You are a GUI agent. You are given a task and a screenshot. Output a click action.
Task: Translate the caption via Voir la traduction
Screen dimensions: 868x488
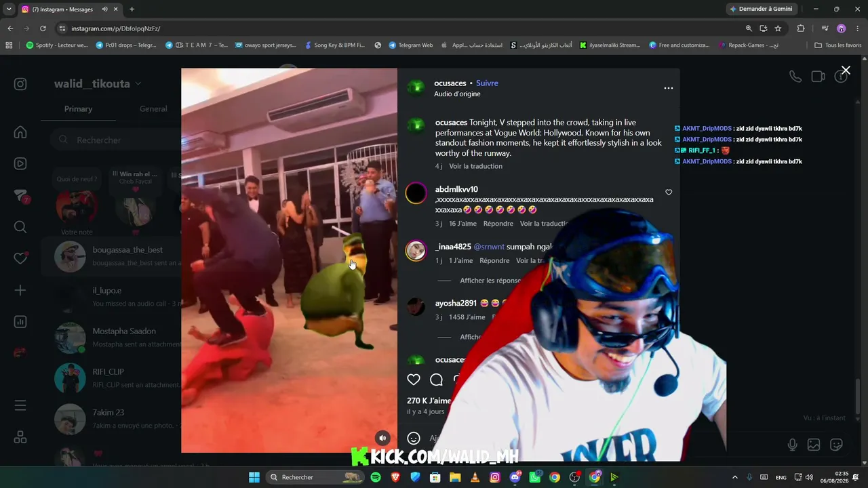click(475, 166)
